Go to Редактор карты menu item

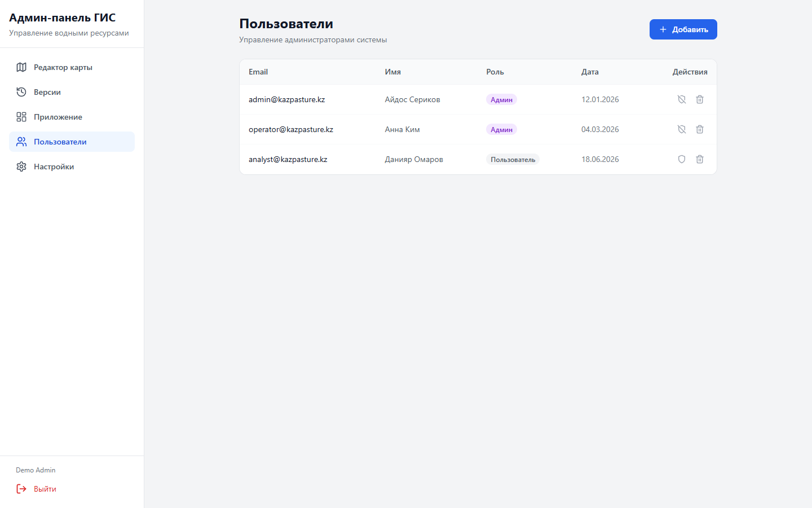click(x=72, y=67)
